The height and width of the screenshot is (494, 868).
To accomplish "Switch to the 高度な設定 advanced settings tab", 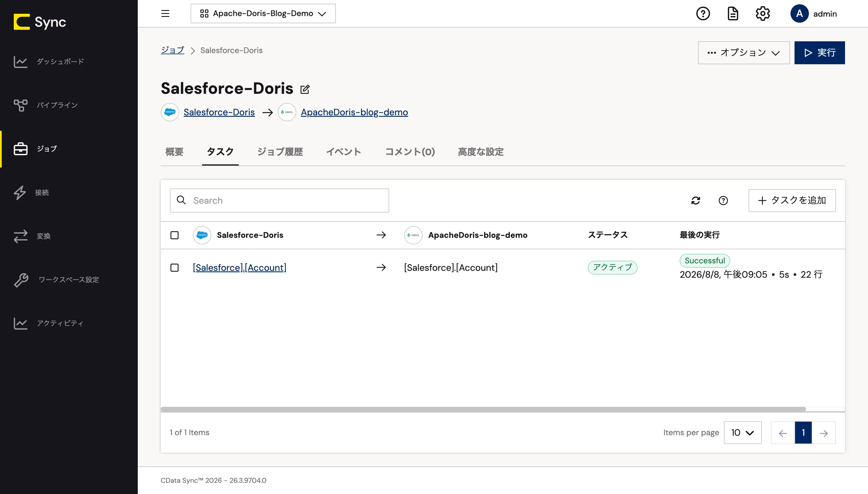I will (x=481, y=152).
